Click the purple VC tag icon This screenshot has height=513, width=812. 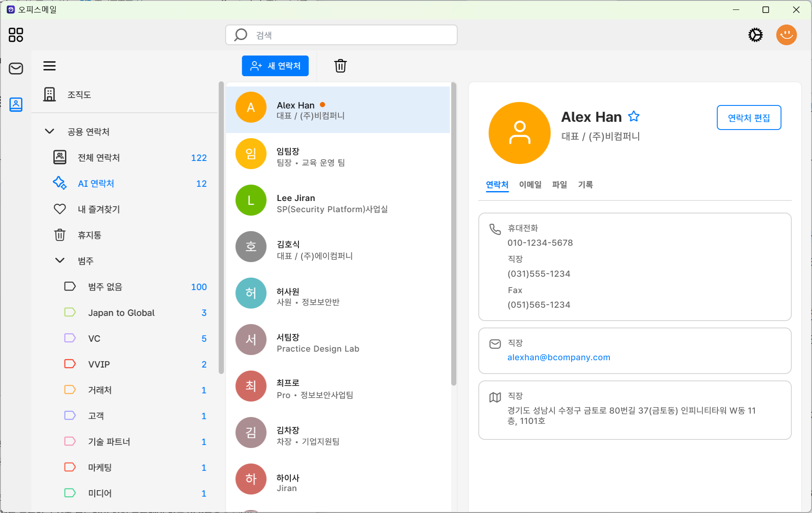(x=70, y=338)
